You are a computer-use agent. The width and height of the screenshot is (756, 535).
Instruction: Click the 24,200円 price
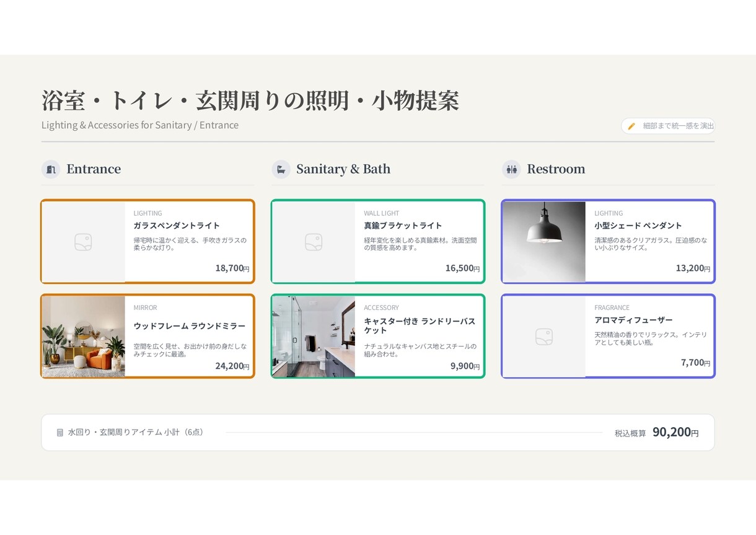click(x=232, y=366)
